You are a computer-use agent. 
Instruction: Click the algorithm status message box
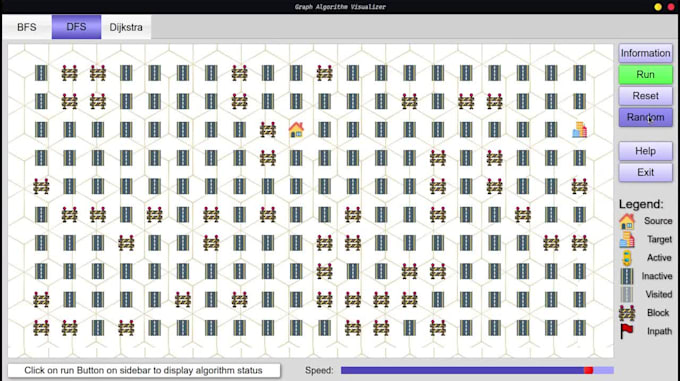point(144,371)
